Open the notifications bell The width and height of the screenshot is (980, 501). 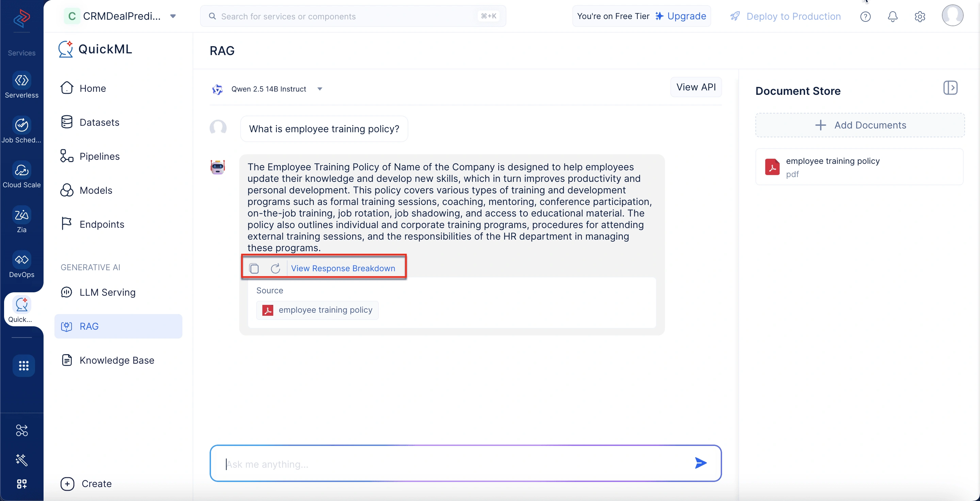(893, 16)
